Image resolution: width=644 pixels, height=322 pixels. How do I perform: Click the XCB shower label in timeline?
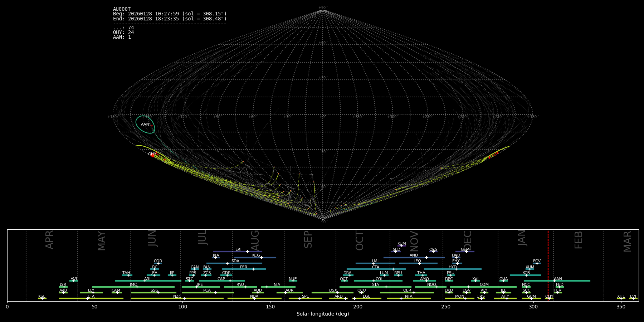526,273
